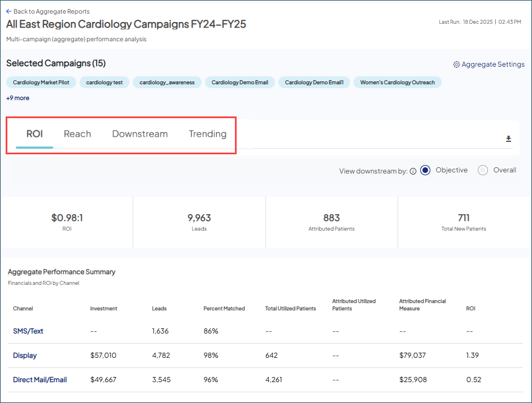Select the 'Cardiology Market Pilot' campaign chip
The image size is (532, 403).
[41, 82]
